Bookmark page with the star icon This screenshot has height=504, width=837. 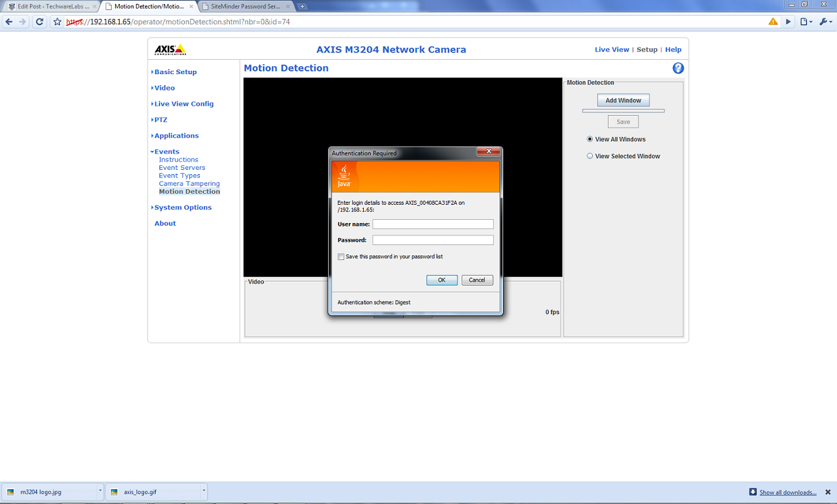click(x=57, y=21)
